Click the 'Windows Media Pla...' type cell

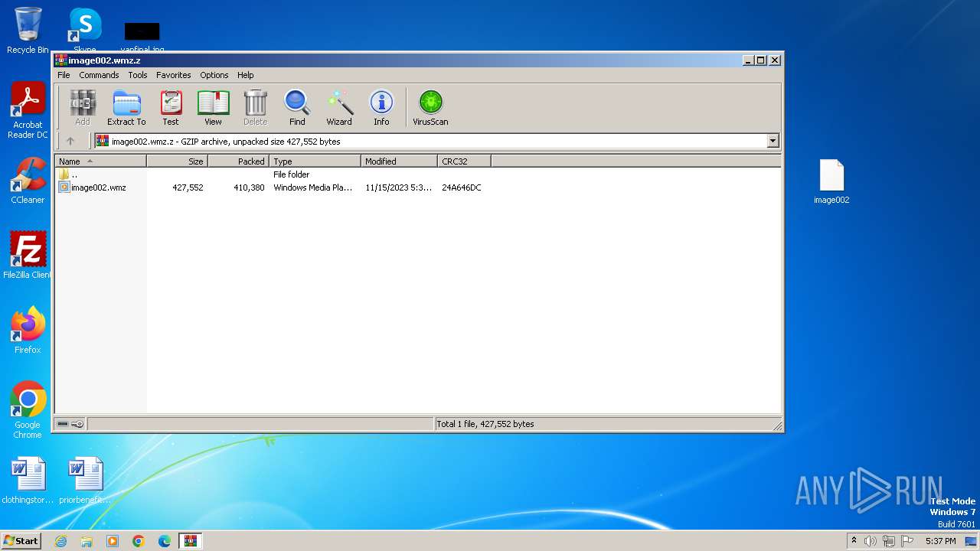click(x=313, y=187)
